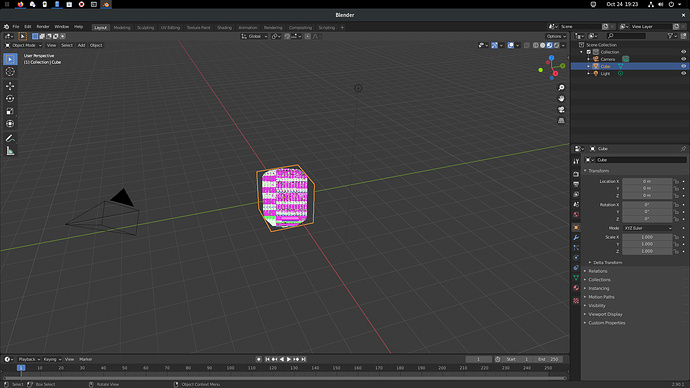
Task: Expand the Custom Properties panel
Action: pyautogui.click(x=606, y=323)
